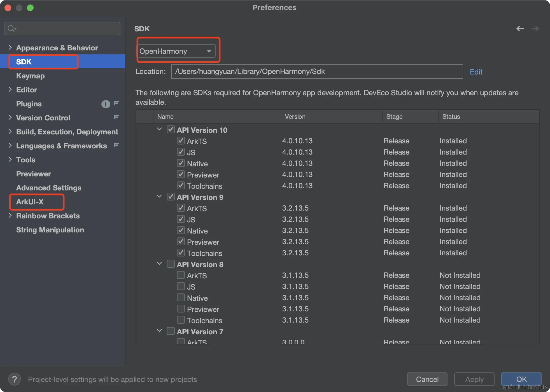The width and height of the screenshot is (550, 392).
Task: Click the back navigation arrow
Action: (x=520, y=29)
